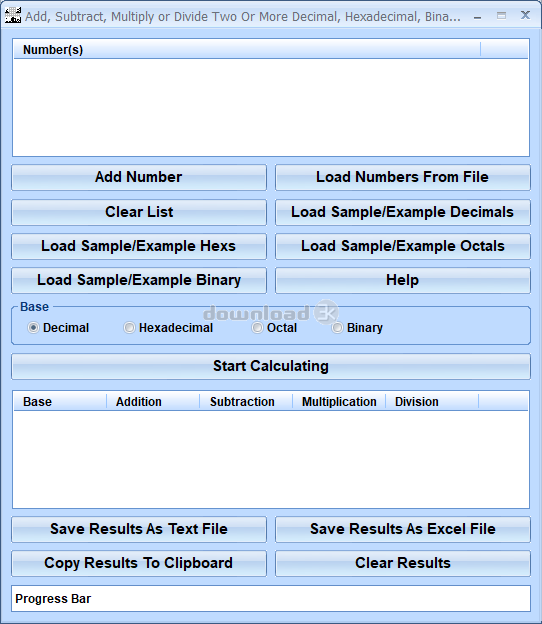Load Sample/Example Hexs
The width and height of the screenshot is (542, 624).
click(139, 246)
